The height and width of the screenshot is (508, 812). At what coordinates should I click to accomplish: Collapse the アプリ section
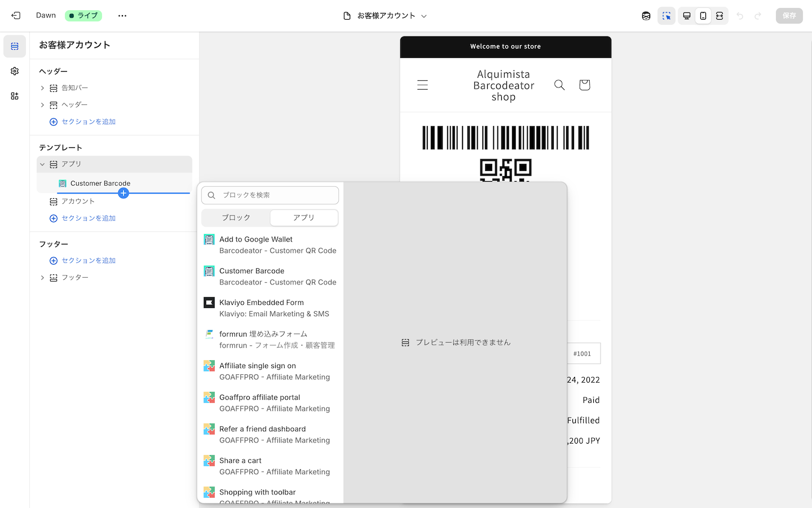point(42,164)
